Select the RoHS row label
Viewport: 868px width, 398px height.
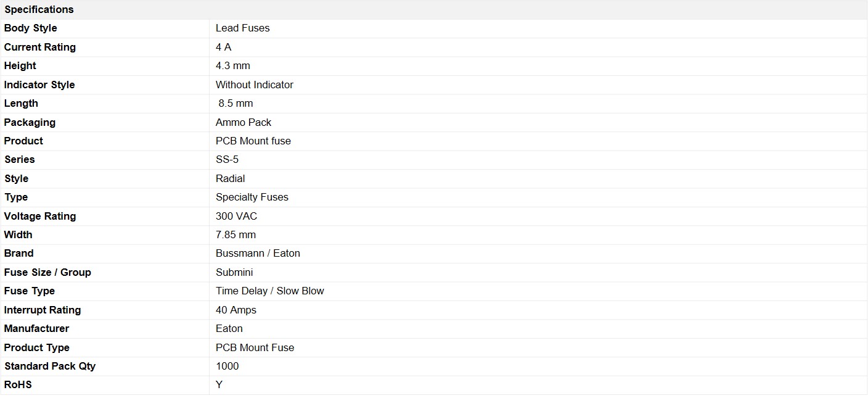pos(18,384)
